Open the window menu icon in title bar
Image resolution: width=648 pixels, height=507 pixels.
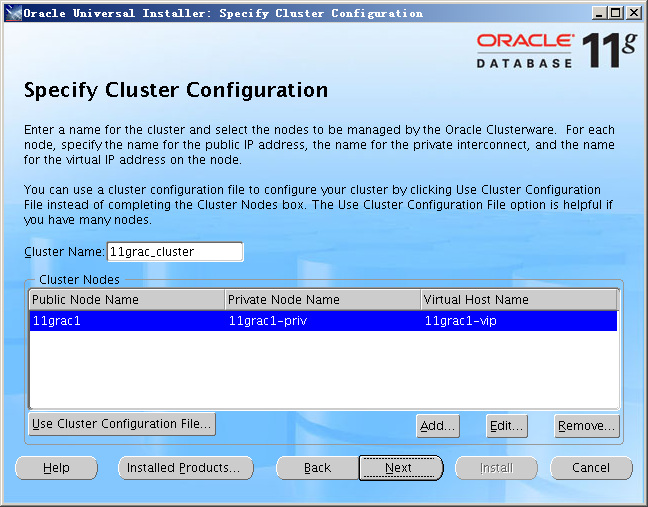[x=12, y=13]
